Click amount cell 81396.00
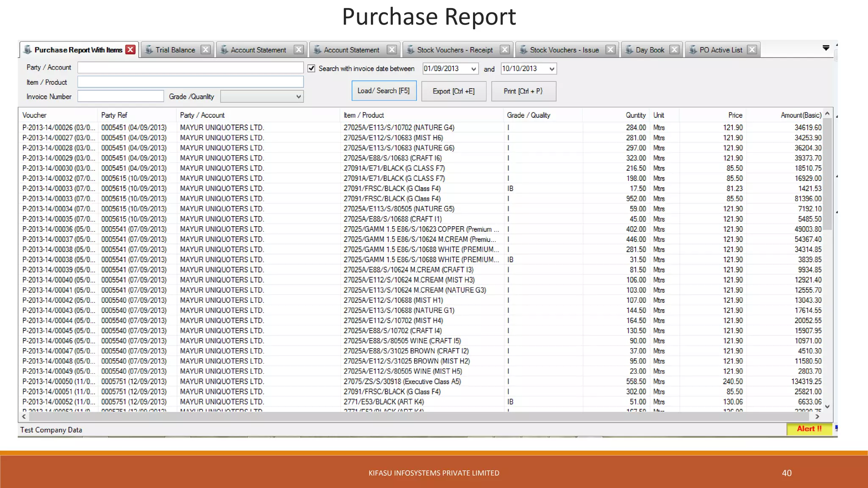 808,199
